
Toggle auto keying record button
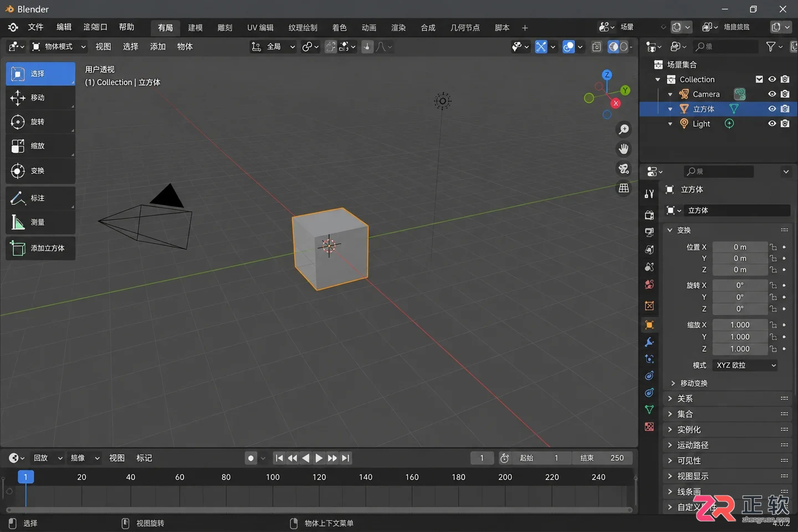point(251,458)
